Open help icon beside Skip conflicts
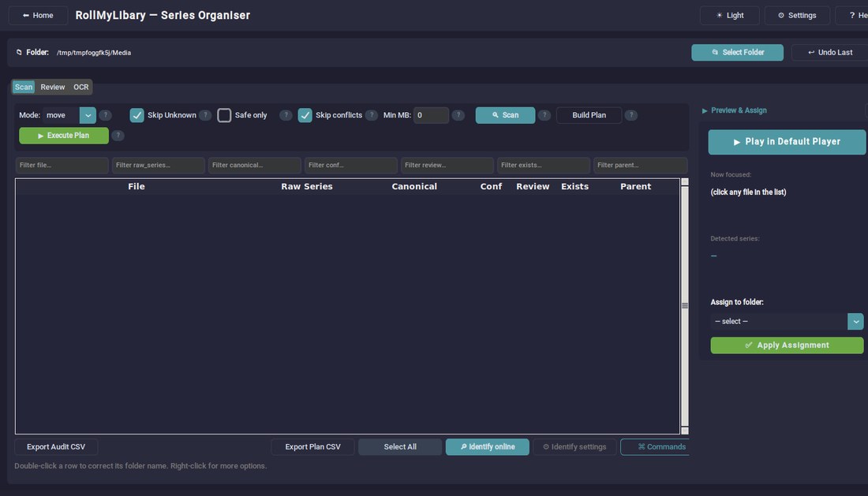 372,115
